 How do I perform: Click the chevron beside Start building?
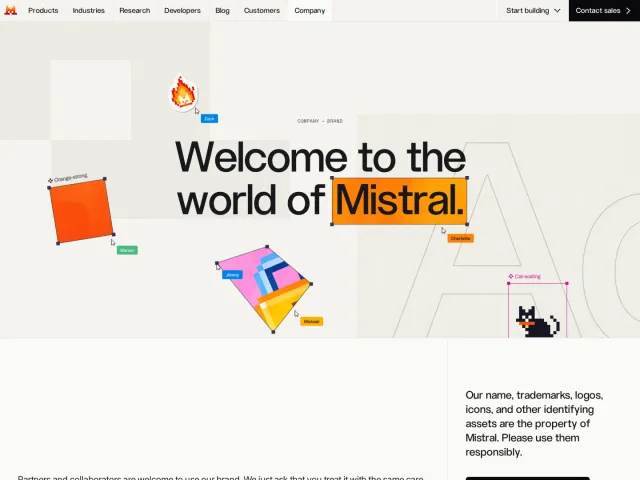click(557, 11)
